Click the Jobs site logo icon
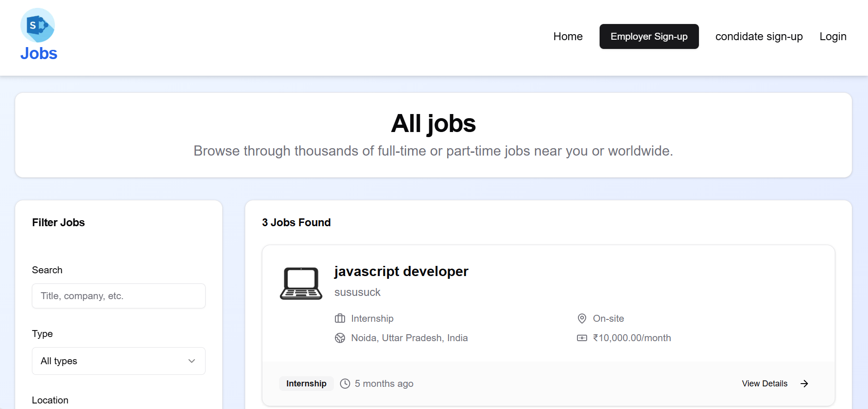This screenshot has width=868, height=409. 37,25
